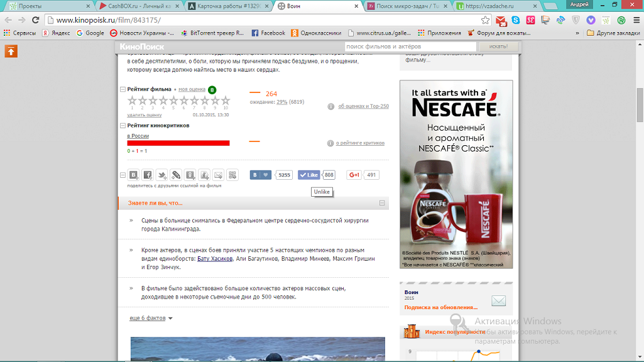Rate the film 8 stars
This screenshot has height=362, width=644.
[x=205, y=101]
